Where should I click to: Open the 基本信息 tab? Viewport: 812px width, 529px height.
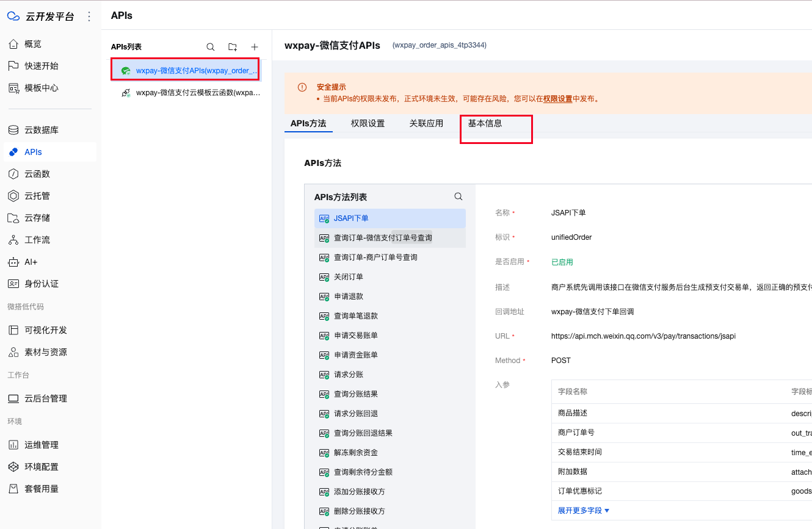485,123
